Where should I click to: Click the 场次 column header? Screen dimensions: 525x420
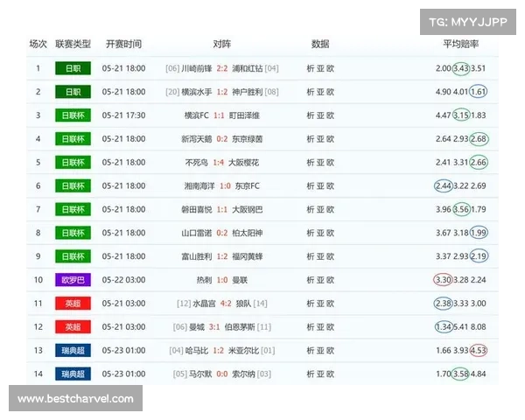pyautogui.click(x=38, y=44)
